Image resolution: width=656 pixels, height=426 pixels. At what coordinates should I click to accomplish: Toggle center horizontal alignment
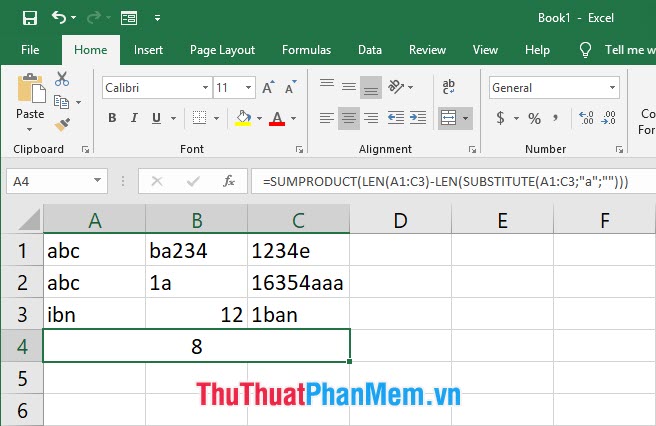pyautogui.click(x=349, y=118)
